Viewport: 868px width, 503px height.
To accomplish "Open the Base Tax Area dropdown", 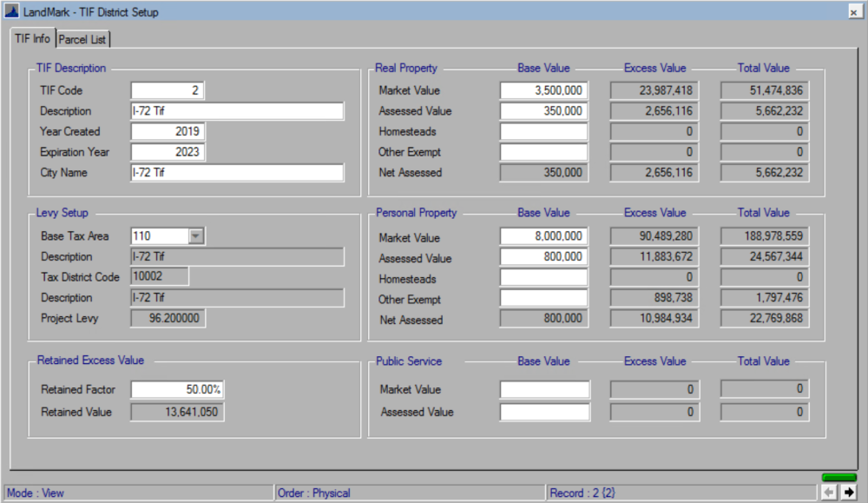I will click(197, 236).
